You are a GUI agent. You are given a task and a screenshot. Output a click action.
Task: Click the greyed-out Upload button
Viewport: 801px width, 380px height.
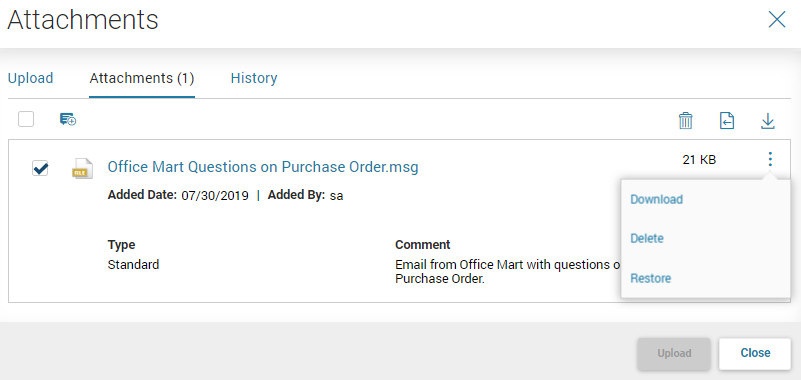click(x=674, y=353)
